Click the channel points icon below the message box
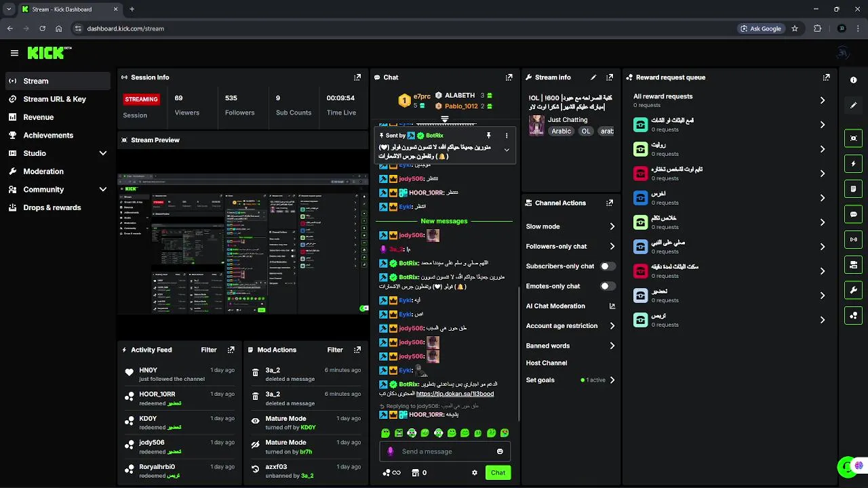868x488 pixels. point(387,472)
